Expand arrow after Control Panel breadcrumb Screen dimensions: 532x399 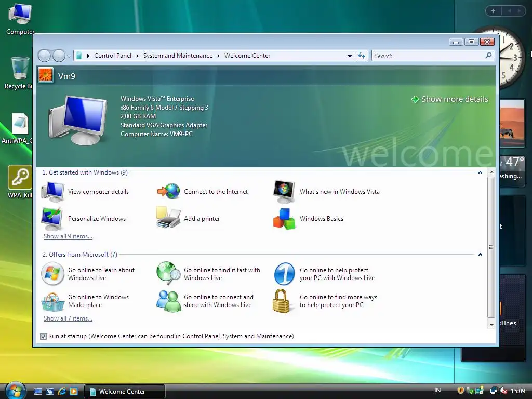click(x=137, y=56)
